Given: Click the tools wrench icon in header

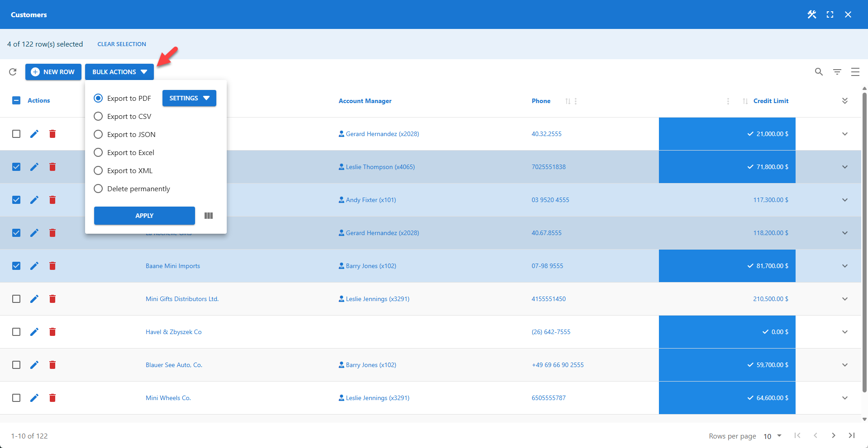Looking at the screenshot, I should 811,14.
